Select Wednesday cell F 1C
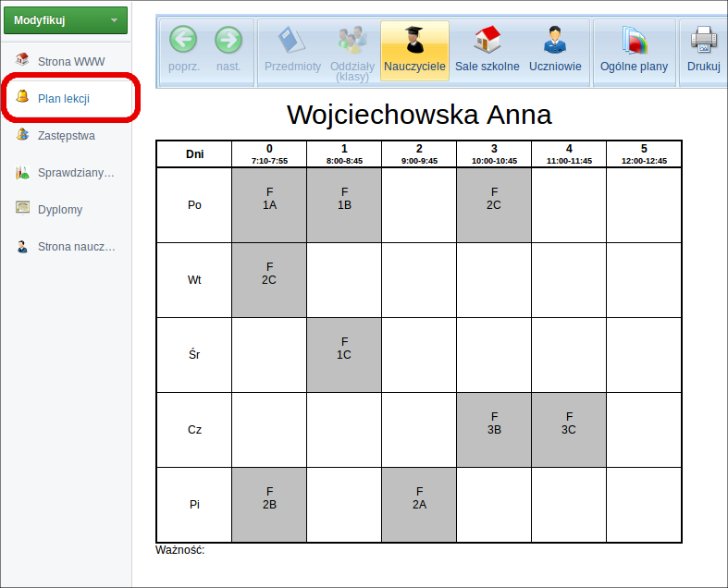 point(344,355)
